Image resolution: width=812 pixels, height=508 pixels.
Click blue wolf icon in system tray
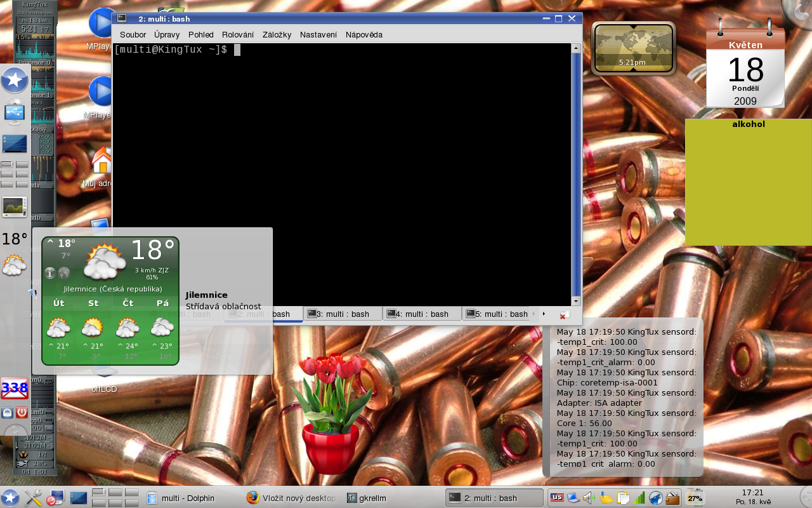[656, 498]
